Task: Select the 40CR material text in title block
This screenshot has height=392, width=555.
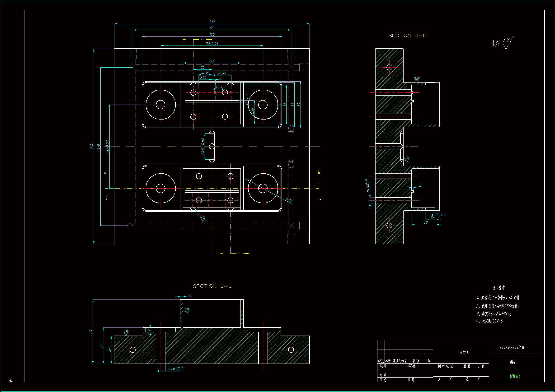Action: 465,352
